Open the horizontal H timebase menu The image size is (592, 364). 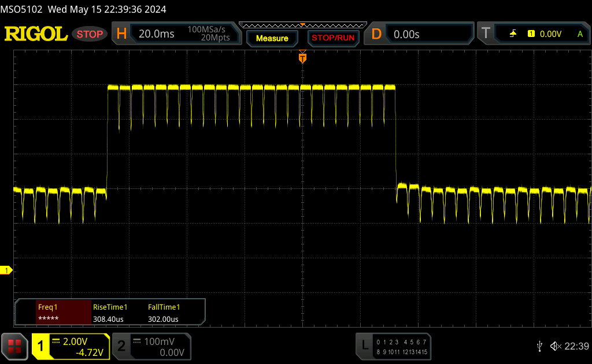pyautogui.click(x=121, y=34)
